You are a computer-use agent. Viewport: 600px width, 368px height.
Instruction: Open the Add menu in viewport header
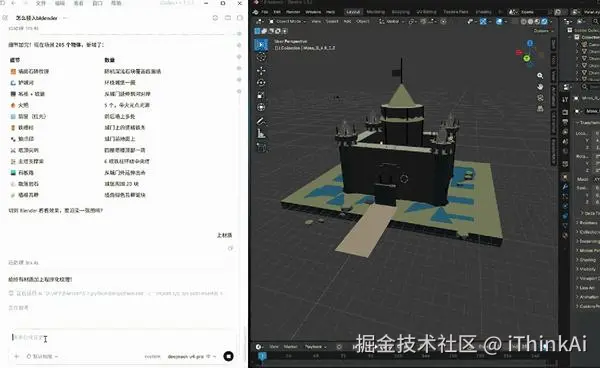coord(347,21)
